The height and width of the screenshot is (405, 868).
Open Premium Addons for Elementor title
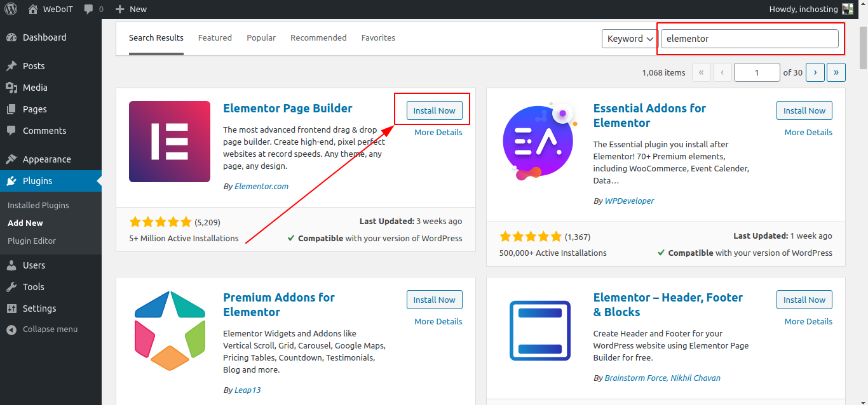tap(279, 305)
